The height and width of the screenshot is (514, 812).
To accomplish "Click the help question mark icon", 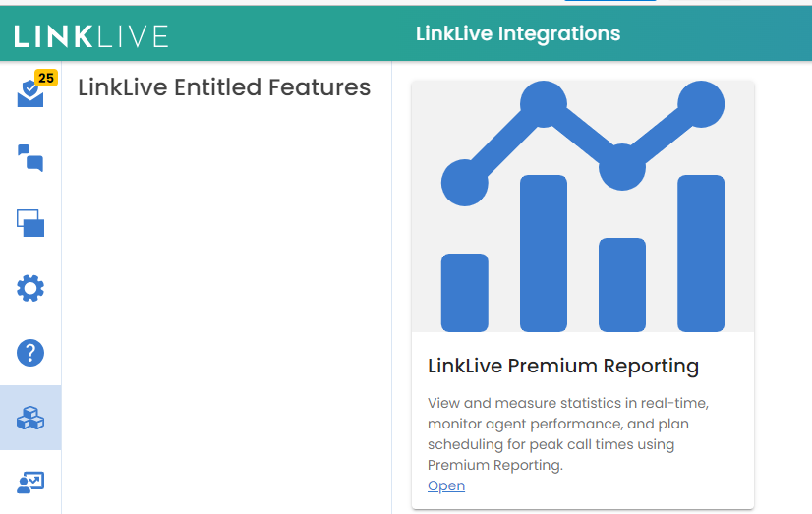I will 30,352.
